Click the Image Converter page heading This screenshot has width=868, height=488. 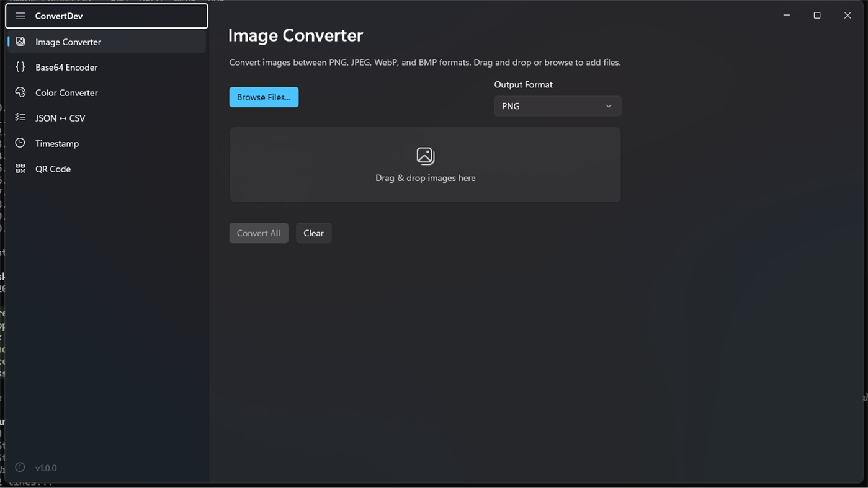pyautogui.click(x=295, y=35)
